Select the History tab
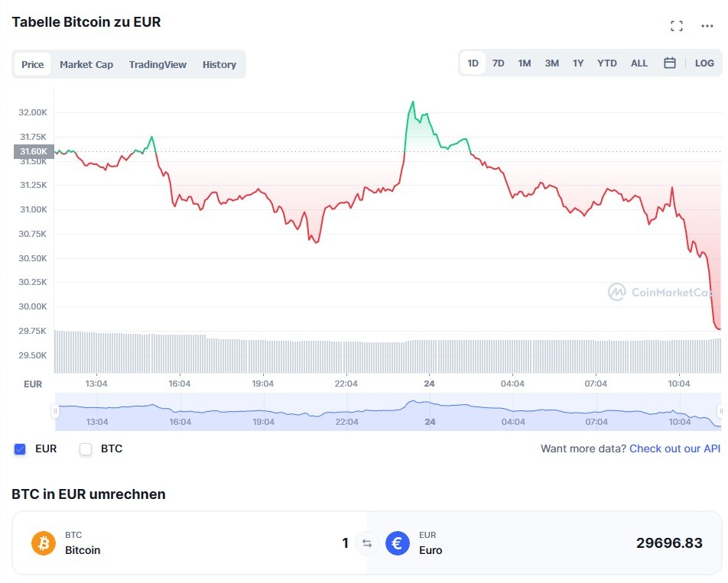728x583 pixels. click(219, 65)
